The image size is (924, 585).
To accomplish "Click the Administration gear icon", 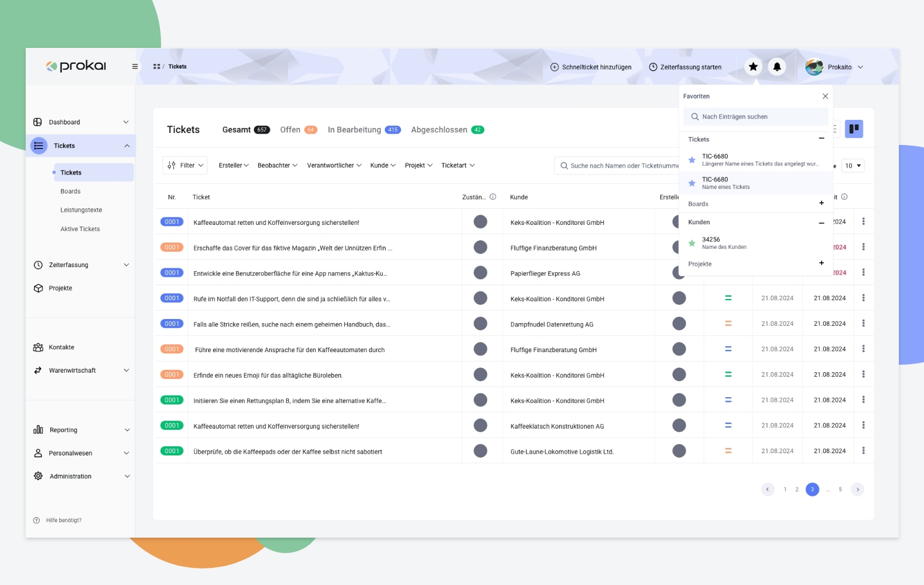I will (x=38, y=476).
